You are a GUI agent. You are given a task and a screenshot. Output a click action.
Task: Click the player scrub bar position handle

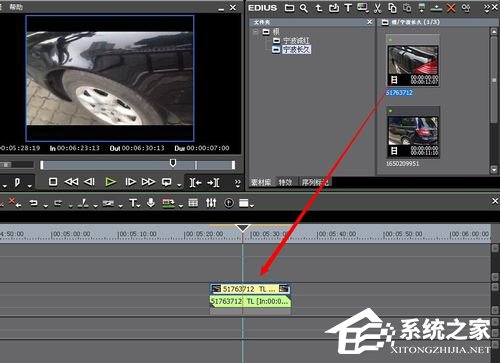pos(173,163)
